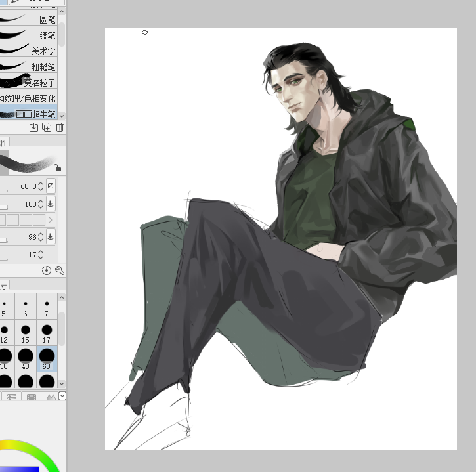Click the stepper arrows next to 100
476x472 pixels.
[x=41, y=204]
